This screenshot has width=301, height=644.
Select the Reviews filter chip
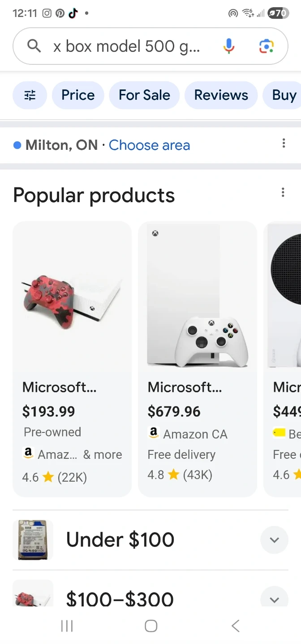click(x=221, y=95)
